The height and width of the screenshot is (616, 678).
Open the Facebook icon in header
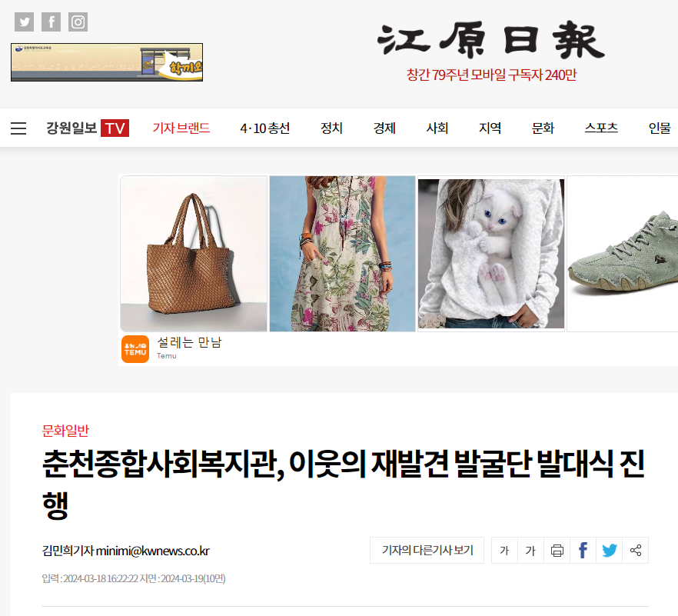pyautogui.click(x=51, y=22)
